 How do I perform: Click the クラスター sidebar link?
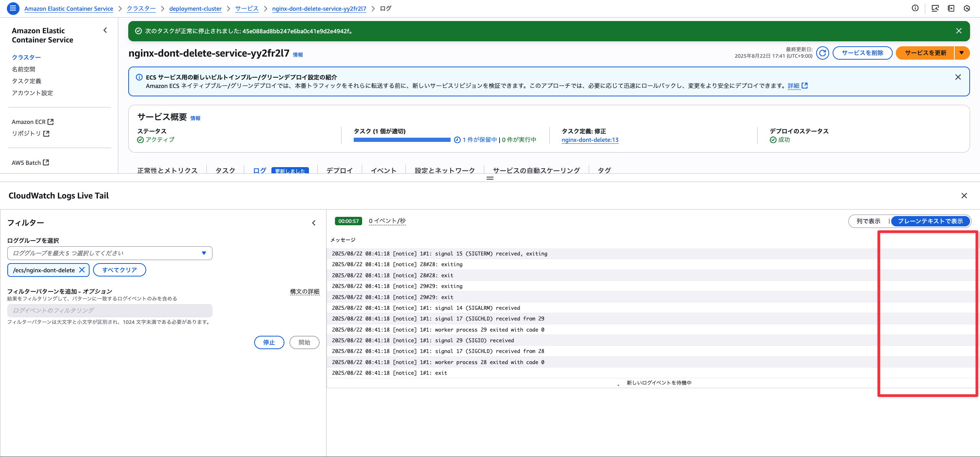click(26, 57)
